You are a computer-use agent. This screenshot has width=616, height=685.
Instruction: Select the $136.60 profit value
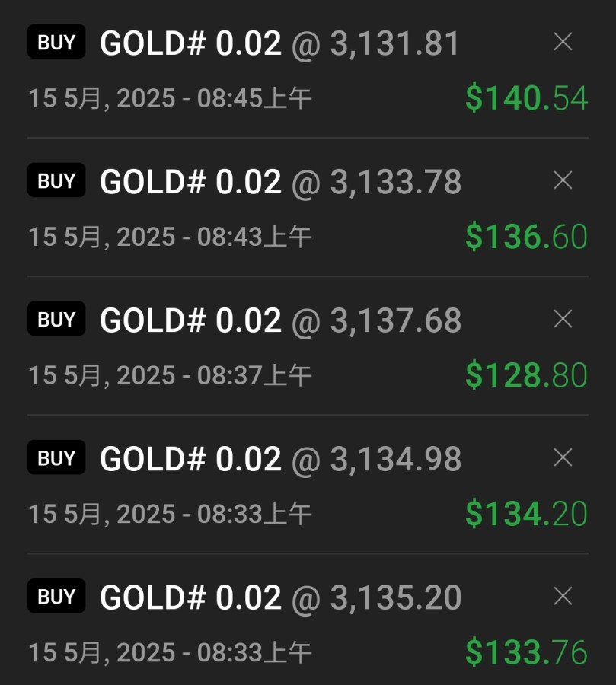click(526, 237)
